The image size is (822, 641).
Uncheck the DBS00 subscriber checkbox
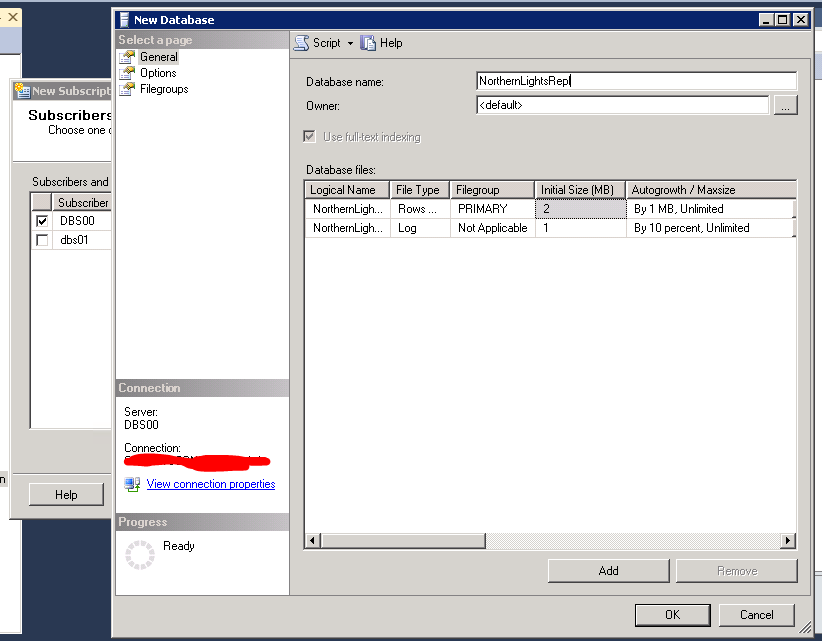coord(42,221)
